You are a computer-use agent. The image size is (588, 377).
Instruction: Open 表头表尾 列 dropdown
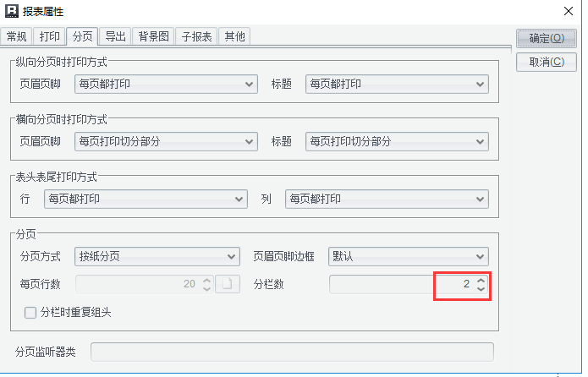click(387, 199)
